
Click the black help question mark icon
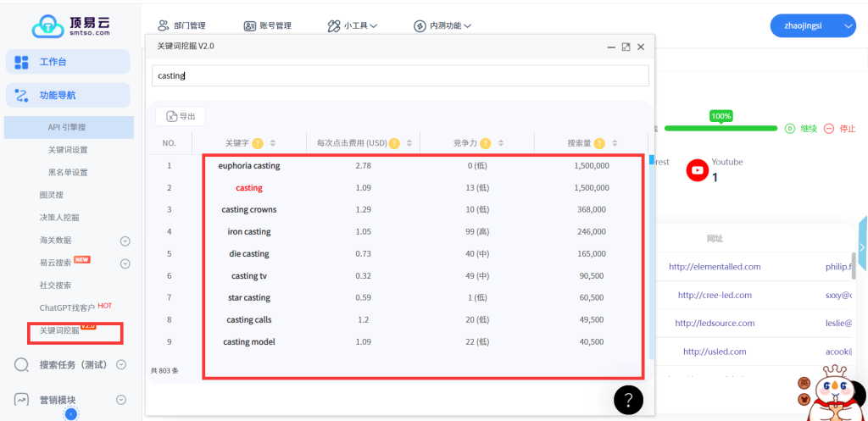click(x=628, y=400)
